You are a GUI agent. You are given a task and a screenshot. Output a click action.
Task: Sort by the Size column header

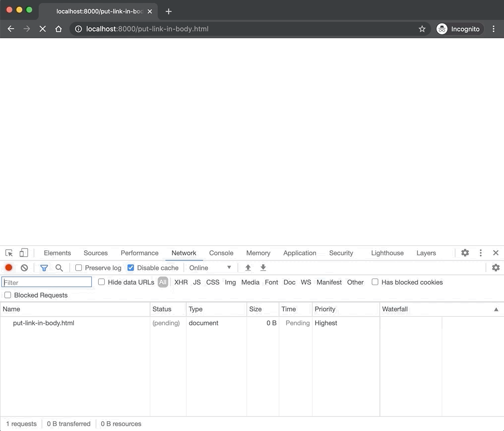click(x=263, y=309)
